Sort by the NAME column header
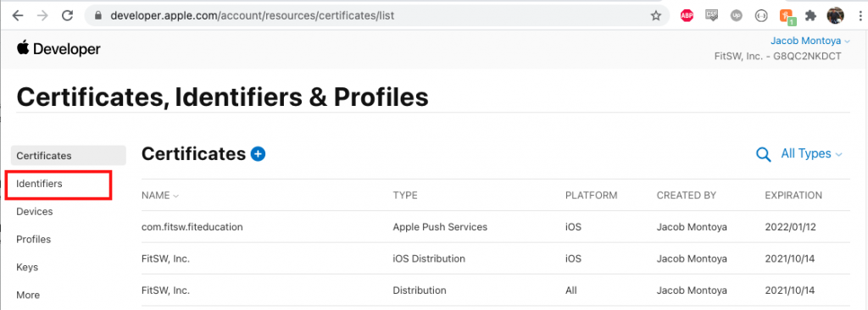Image resolution: width=868 pixels, height=310 pixels. tap(160, 196)
